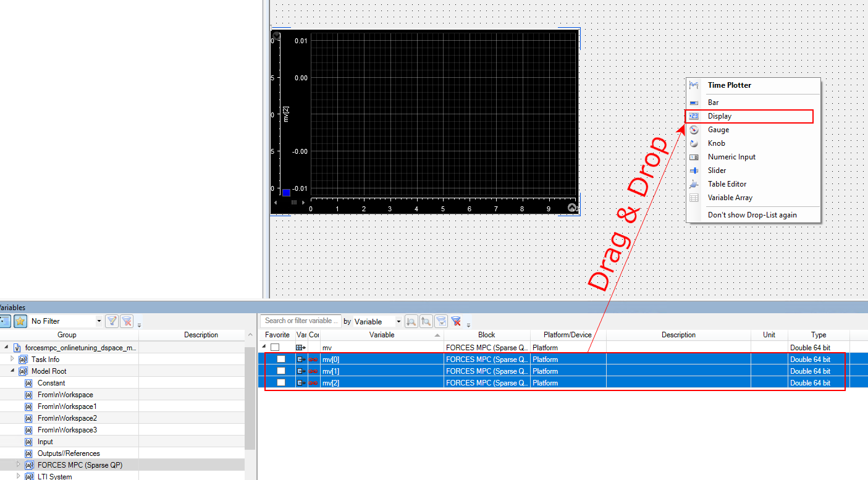
Task: Choose Display from the drop list
Action: click(x=720, y=116)
